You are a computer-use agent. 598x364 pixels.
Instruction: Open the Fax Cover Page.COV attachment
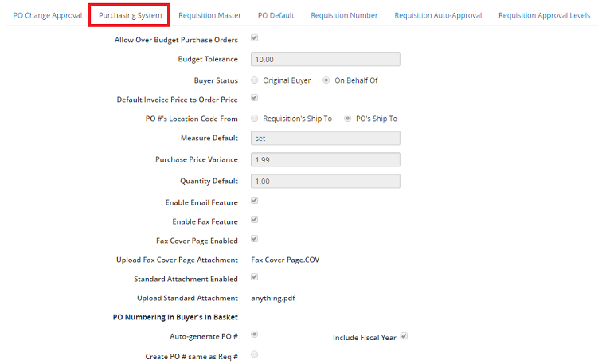(284, 260)
